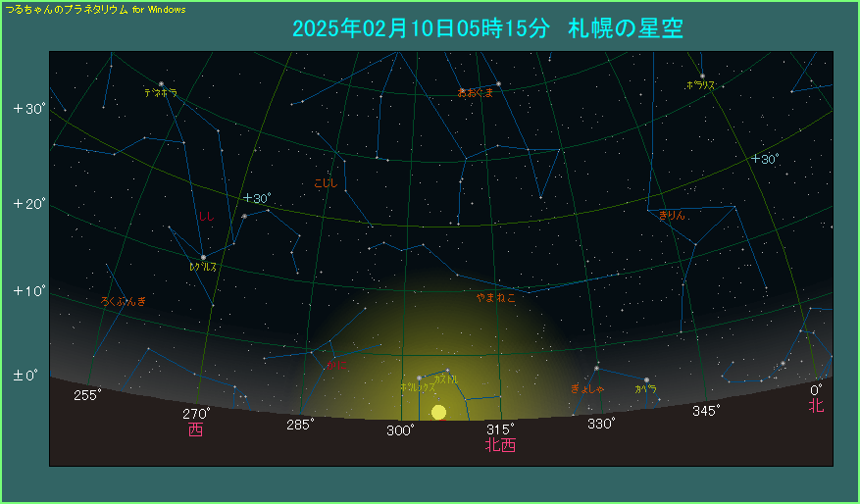Click the star Castor (カストル)

tap(447, 371)
